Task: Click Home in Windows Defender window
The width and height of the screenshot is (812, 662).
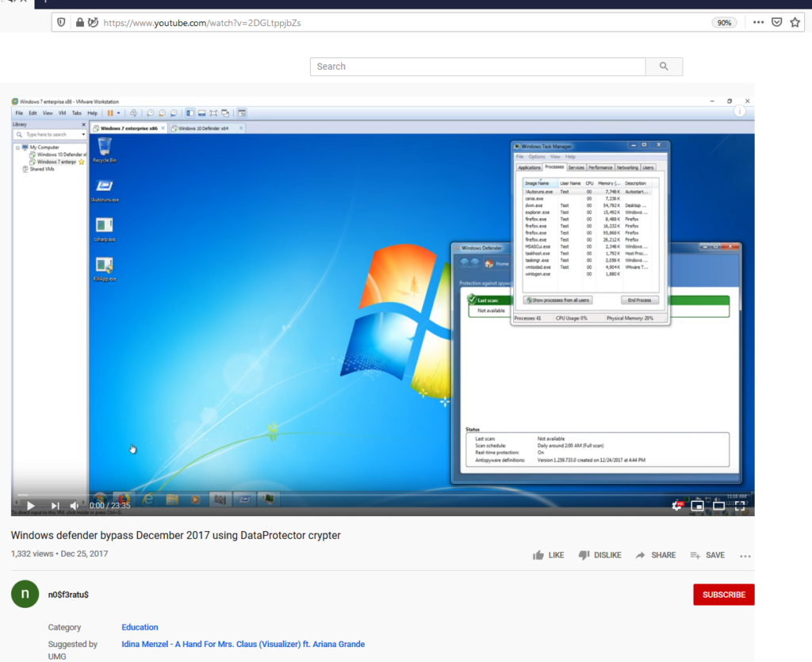Action: pos(496,263)
